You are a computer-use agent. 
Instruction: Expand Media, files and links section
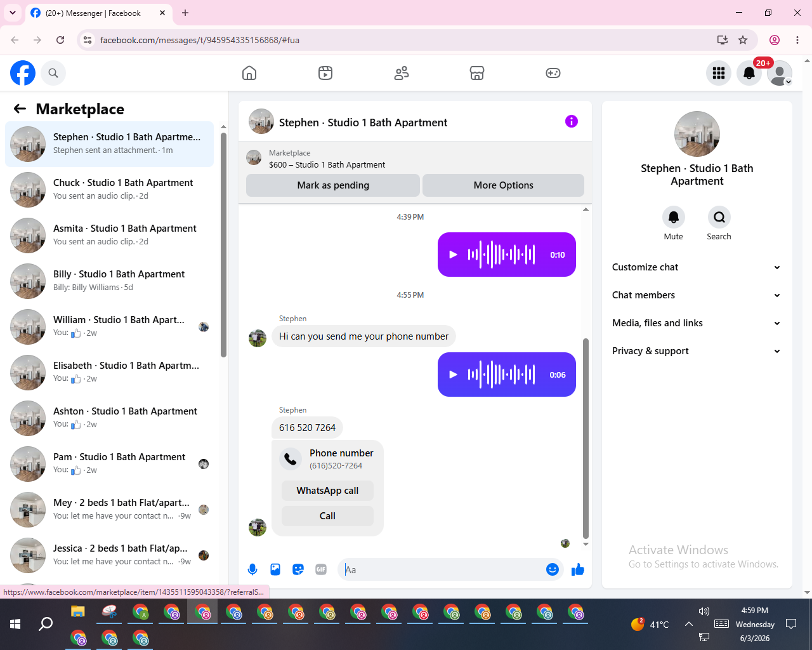[x=697, y=323]
